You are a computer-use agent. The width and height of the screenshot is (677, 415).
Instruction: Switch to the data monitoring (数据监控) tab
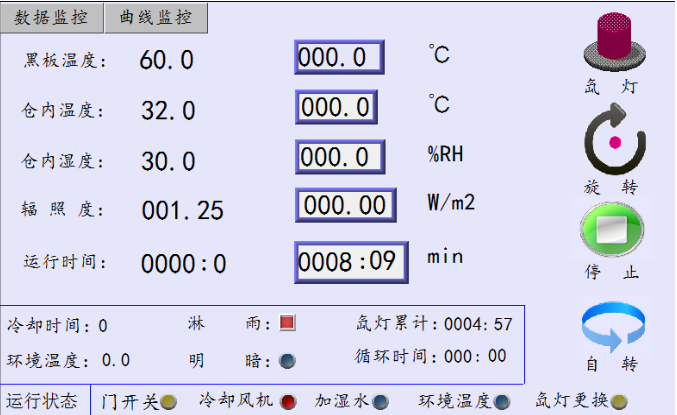click(x=52, y=17)
